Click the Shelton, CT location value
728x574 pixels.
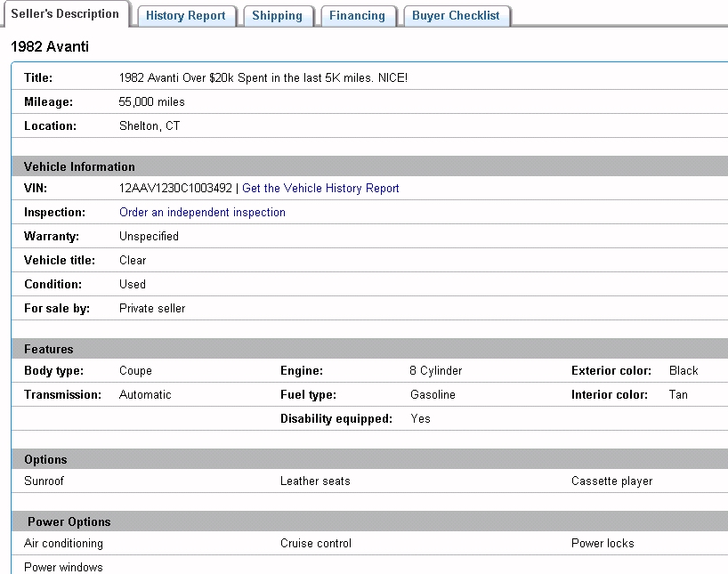click(150, 126)
